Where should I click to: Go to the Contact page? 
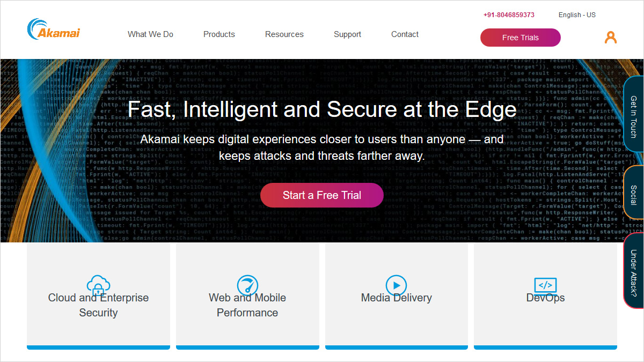405,34
